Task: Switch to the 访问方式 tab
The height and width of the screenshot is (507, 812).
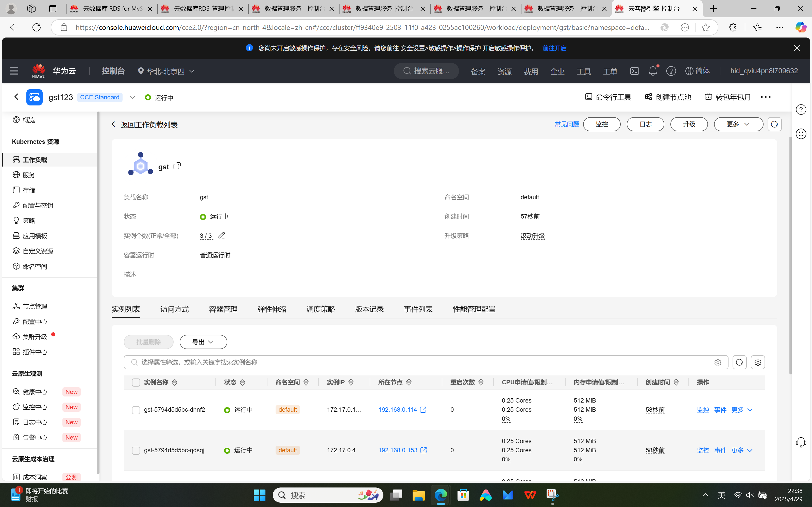Action: click(175, 309)
